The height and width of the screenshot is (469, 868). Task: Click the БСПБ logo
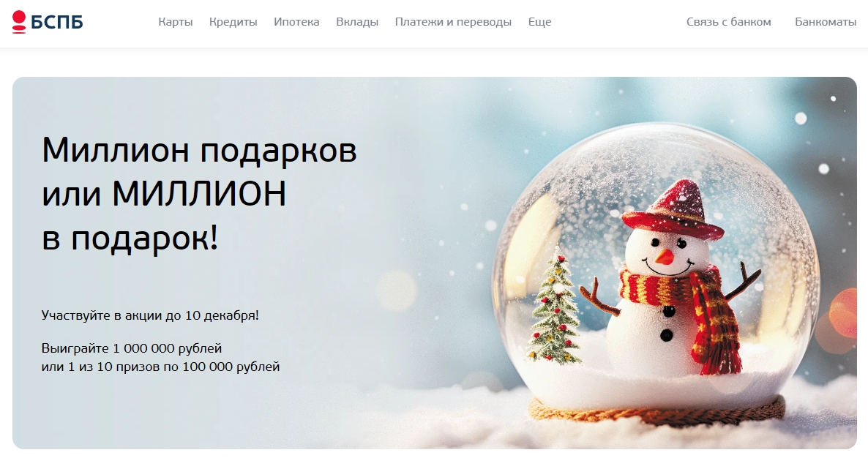[x=47, y=22]
